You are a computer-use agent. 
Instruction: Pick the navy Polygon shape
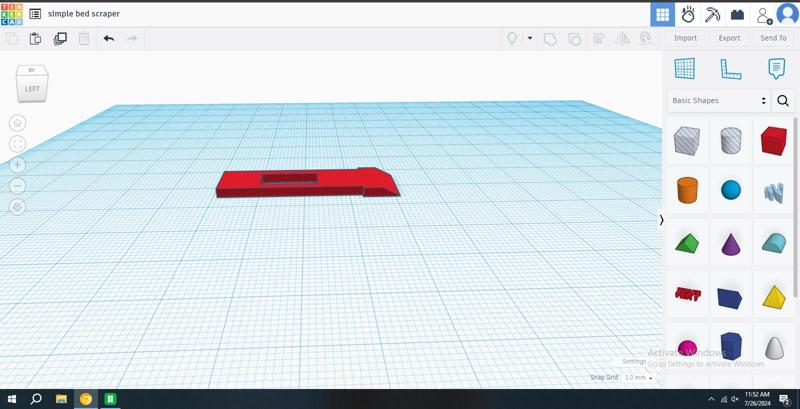point(731,346)
